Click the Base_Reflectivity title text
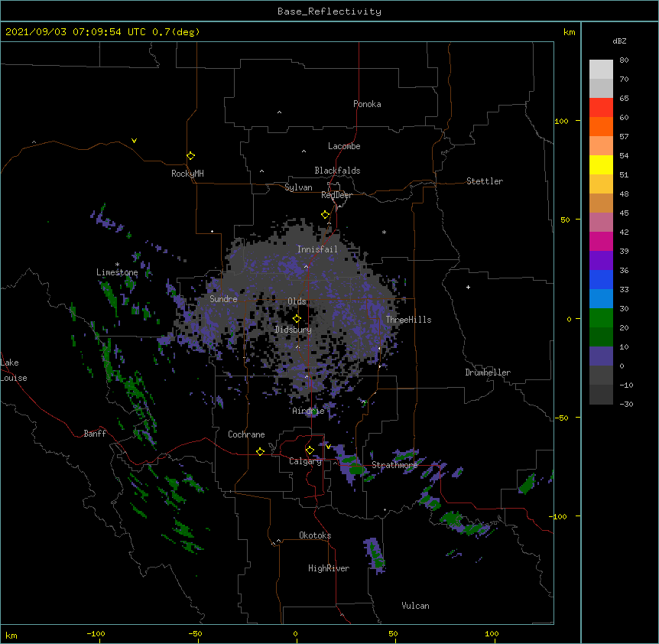 pyautogui.click(x=329, y=11)
